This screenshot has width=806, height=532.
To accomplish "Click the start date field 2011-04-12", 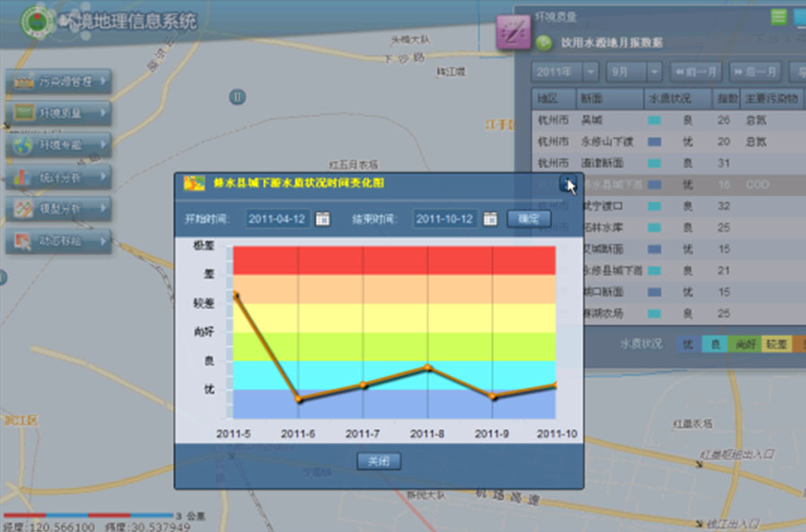I will pos(277,219).
